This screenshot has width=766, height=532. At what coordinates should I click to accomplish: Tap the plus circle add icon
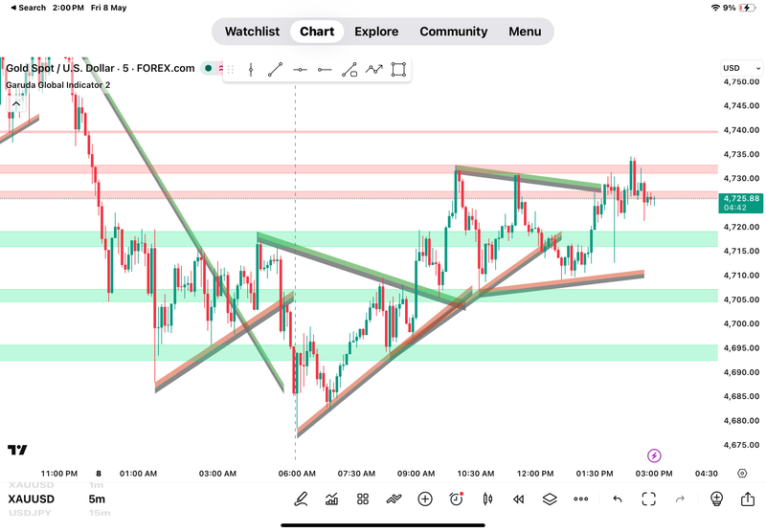tap(425, 499)
